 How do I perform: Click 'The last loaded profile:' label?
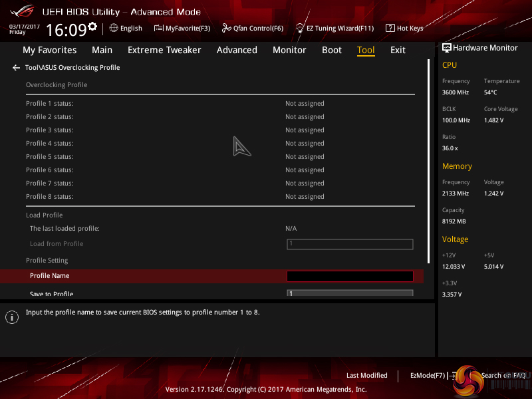(65, 229)
